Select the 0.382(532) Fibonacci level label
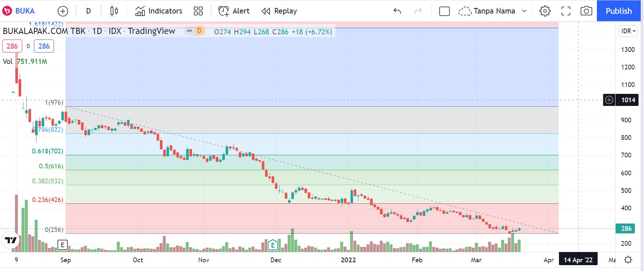The width and height of the screenshot is (644, 271). pos(47,181)
